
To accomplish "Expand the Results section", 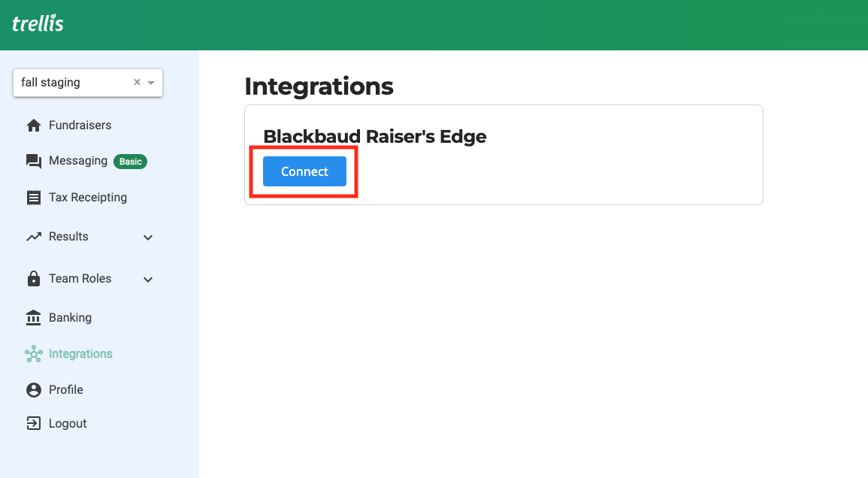I will [147, 237].
